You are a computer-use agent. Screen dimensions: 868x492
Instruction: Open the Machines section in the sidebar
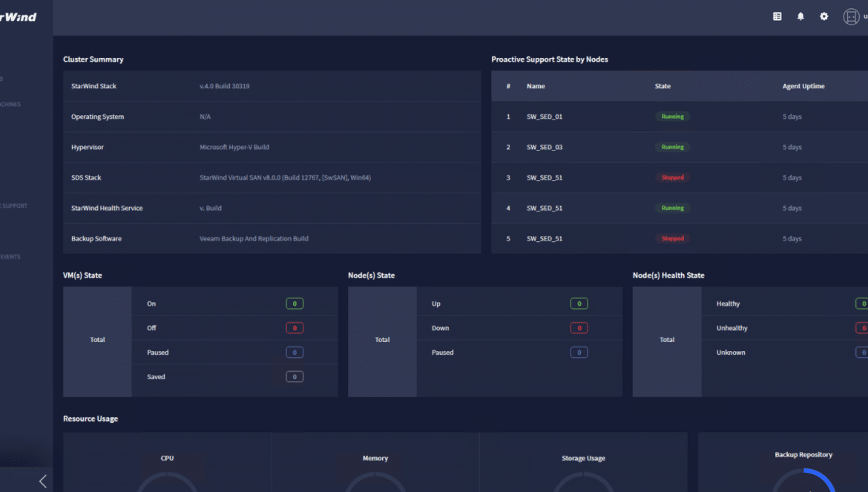pyautogui.click(x=10, y=104)
